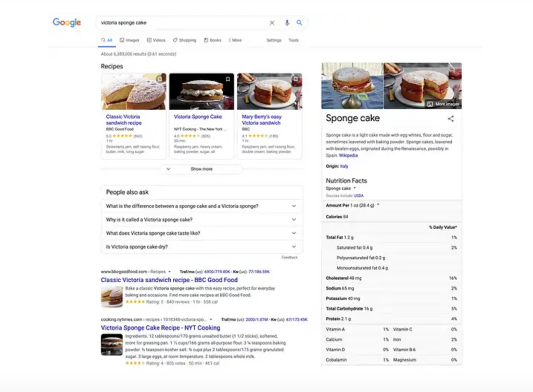This screenshot has width=533, height=392.
Task: Open Classic Victoria sandwich recipe - BBC Good Food result
Action: point(169,280)
